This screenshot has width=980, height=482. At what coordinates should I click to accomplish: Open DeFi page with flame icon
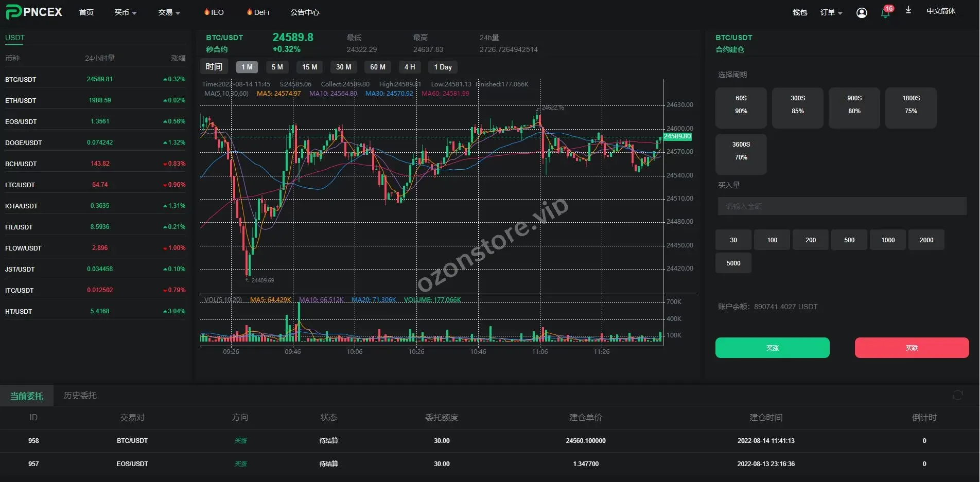pyautogui.click(x=258, y=12)
